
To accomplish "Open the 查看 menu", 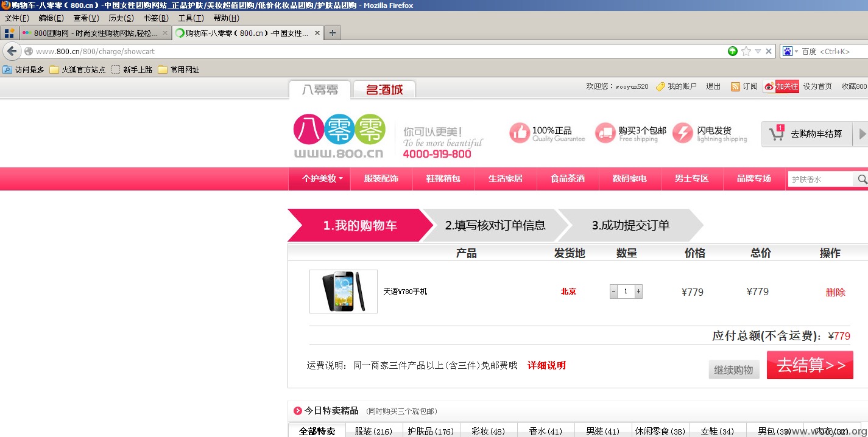I will click(x=86, y=18).
